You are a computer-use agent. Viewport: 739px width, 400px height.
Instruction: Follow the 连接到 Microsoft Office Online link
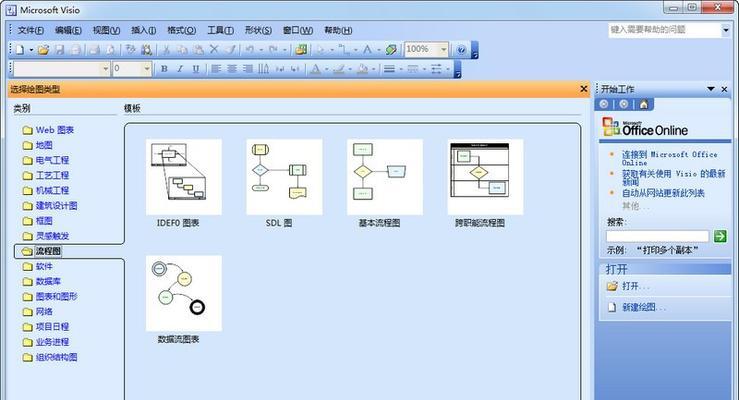click(x=669, y=158)
